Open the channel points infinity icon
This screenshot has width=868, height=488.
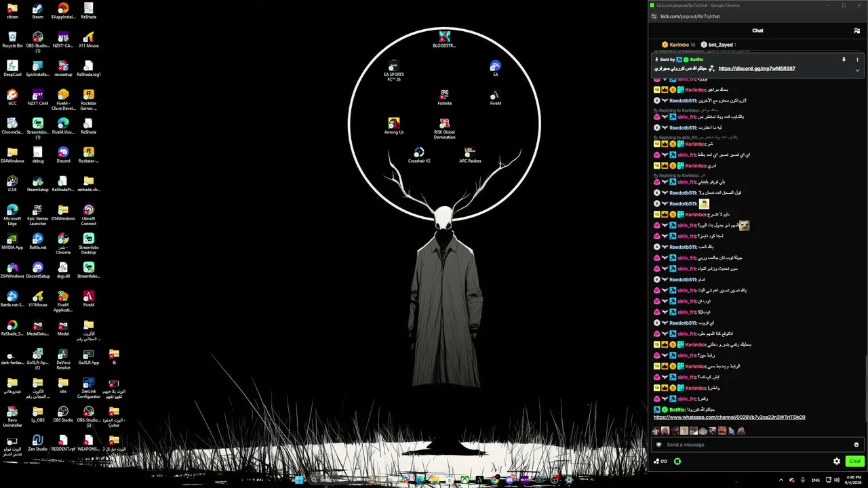coord(660,461)
